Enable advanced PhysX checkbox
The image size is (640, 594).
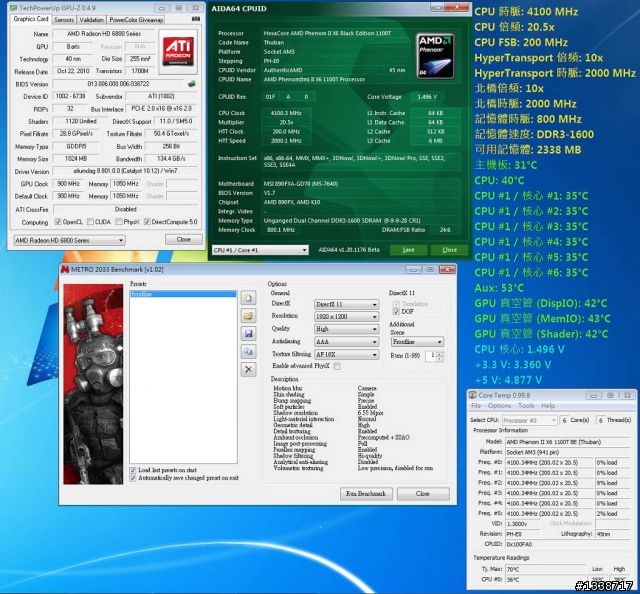point(337,366)
